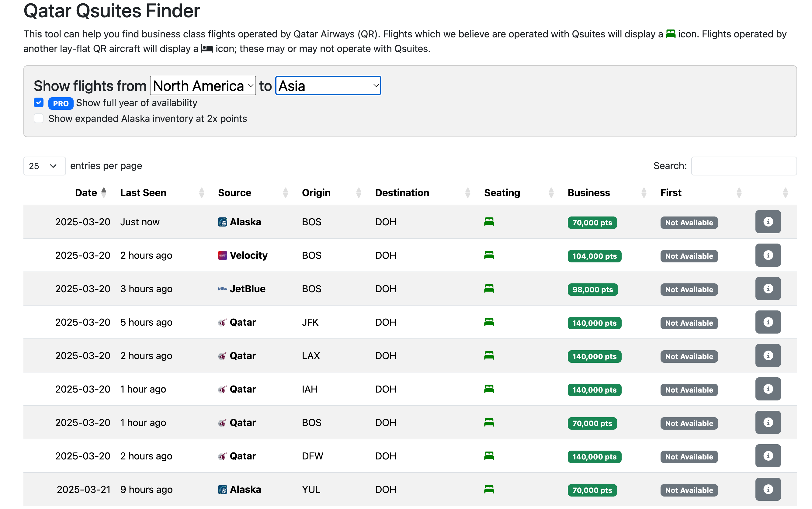Viewport: 812px width, 509px height.
Task: Focus the Search input field
Action: coord(744,166)
